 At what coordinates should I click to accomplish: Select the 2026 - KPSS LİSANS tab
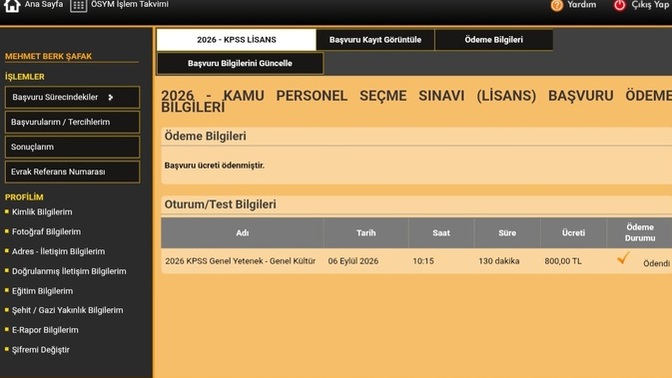[237, 40]
